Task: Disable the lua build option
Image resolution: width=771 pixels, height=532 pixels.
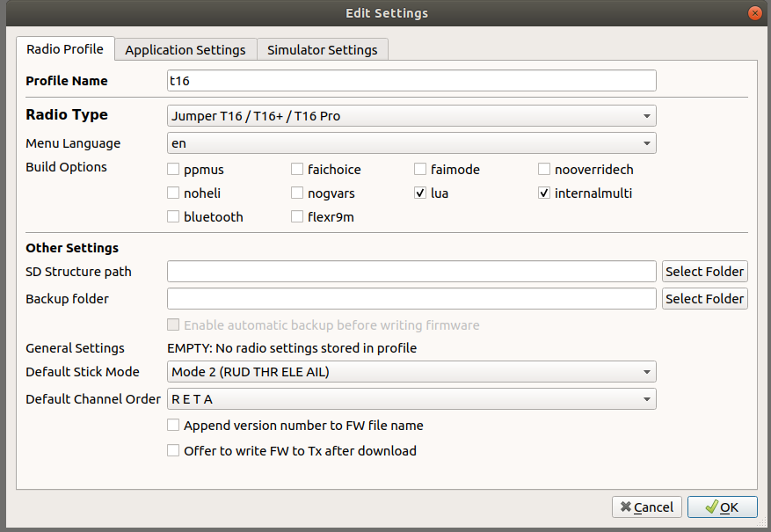Action: point(419,193)
